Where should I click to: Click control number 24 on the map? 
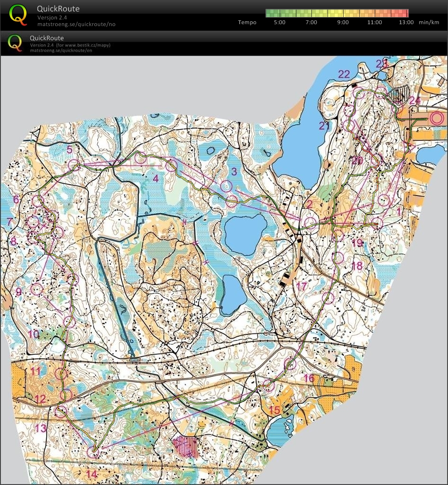(x=415, y=101)
